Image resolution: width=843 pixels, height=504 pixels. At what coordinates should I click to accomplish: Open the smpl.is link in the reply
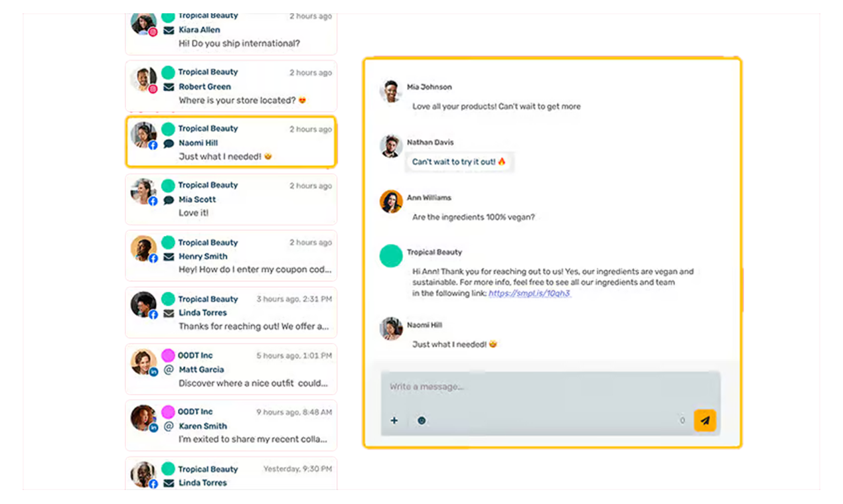click(530, 293)
